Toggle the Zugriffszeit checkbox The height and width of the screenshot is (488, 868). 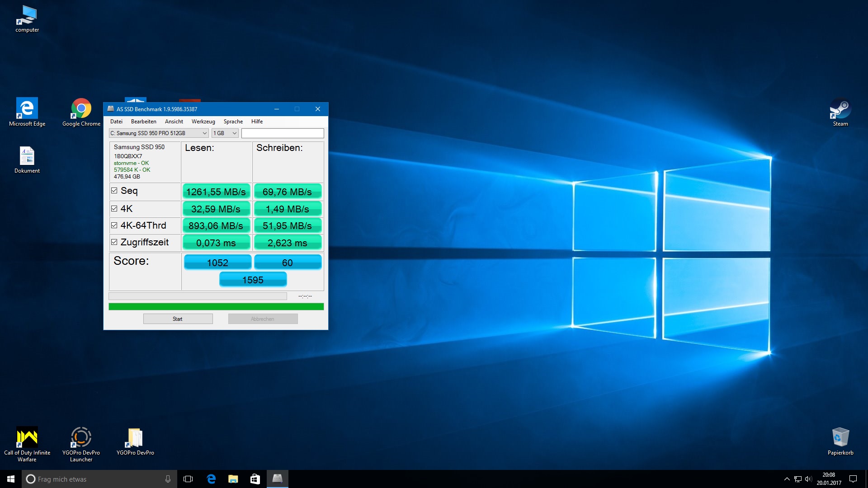114,242
